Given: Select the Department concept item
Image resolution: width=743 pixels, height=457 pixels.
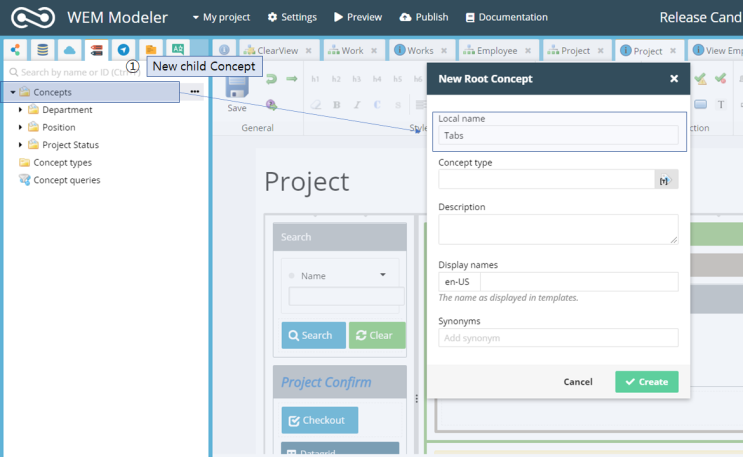Looking at the screenshot, I should [x=67, y=110].
